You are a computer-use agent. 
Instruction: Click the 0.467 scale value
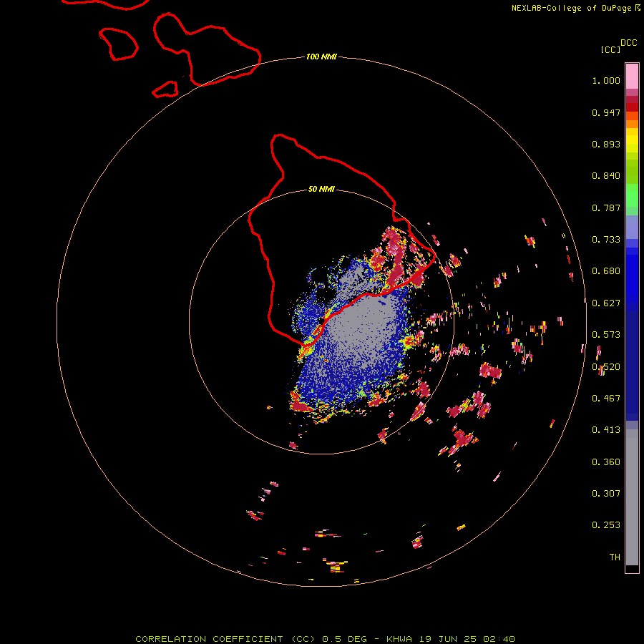(x=606, y=399)
